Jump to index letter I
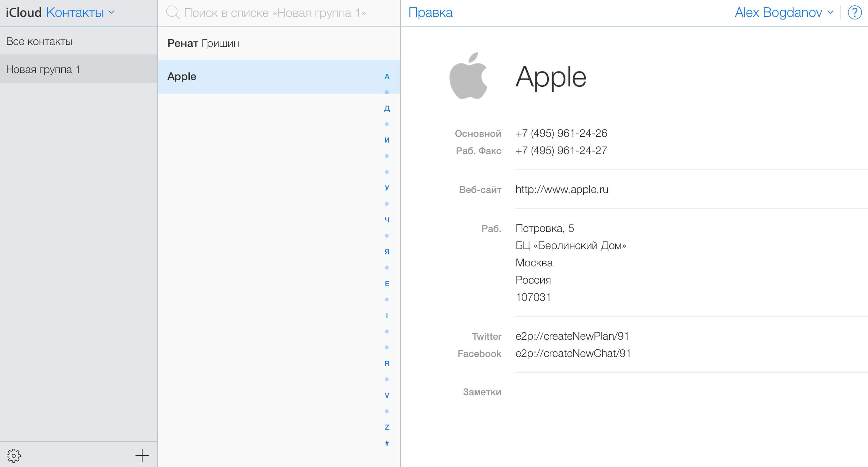This screenshot has height=467, width=868. pos(387,315)
